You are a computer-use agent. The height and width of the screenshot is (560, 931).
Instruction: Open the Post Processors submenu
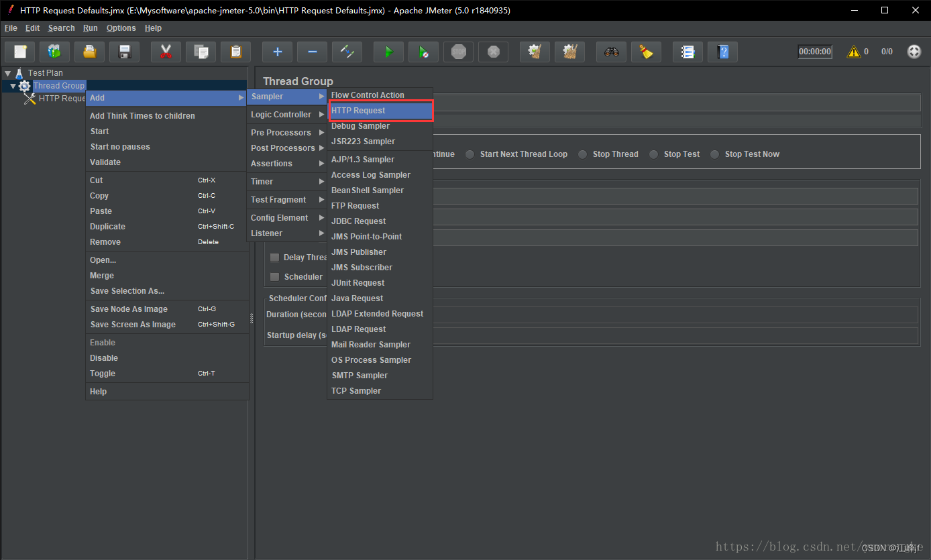[x=287, y=148]
